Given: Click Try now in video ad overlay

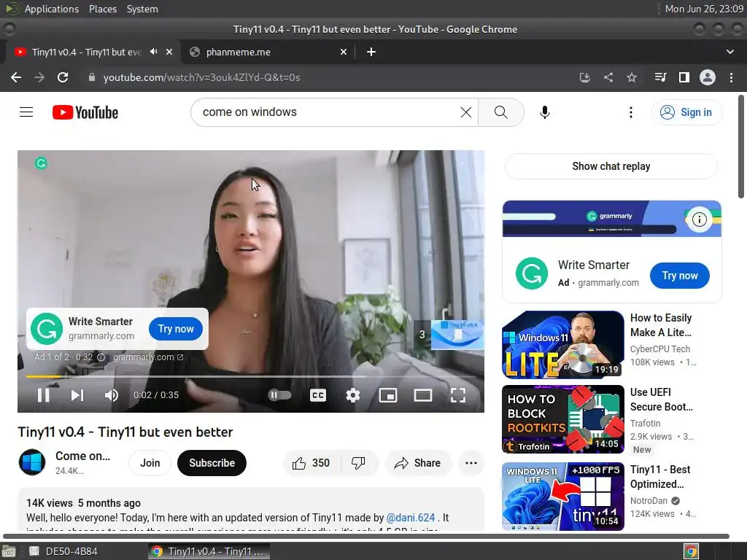Looking at the screenshot, I should 176,329.
